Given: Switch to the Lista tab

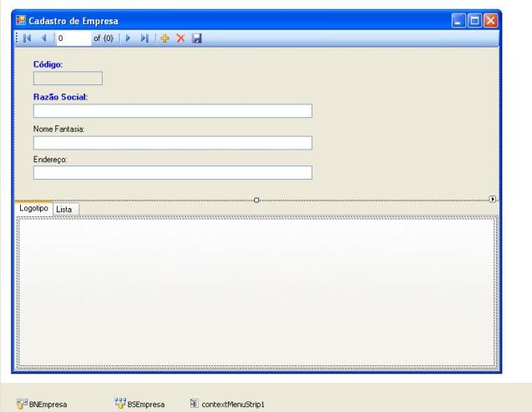Looking at the screenshot, I should click(64, 210).
